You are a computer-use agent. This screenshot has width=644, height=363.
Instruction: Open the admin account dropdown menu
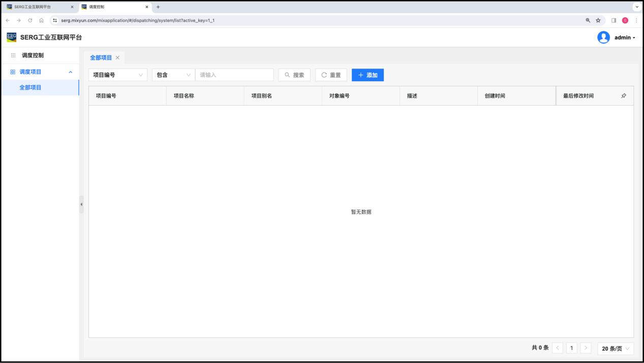[625, 38]
